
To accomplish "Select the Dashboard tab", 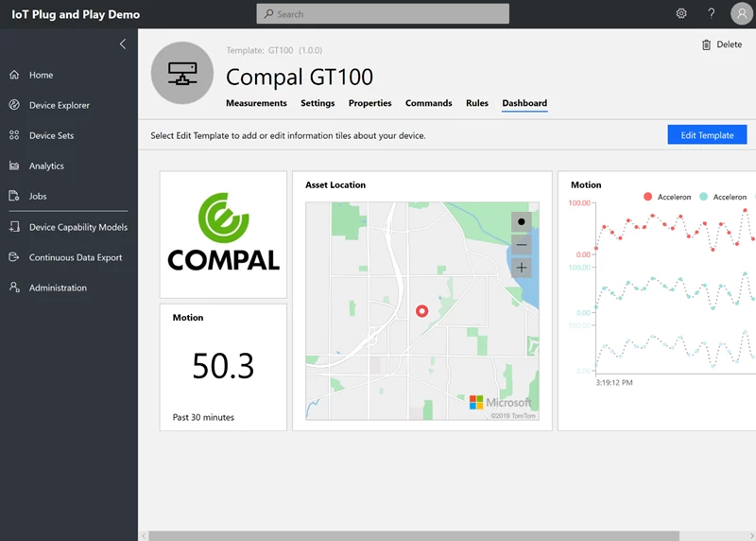I will pos(524,103).
